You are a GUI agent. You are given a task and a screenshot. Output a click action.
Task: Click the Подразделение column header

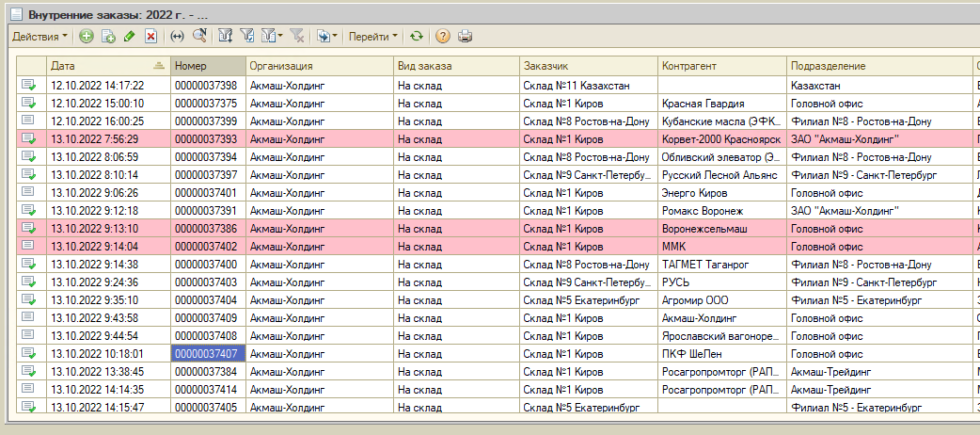coord(878,65)
